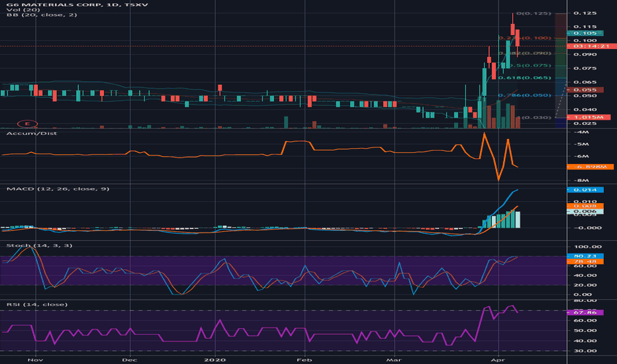The height and width of the screenshot is (364, 617).
Task: Click the orange -6.898M Accum/Dist value label
Action: (x=591, y=167)
